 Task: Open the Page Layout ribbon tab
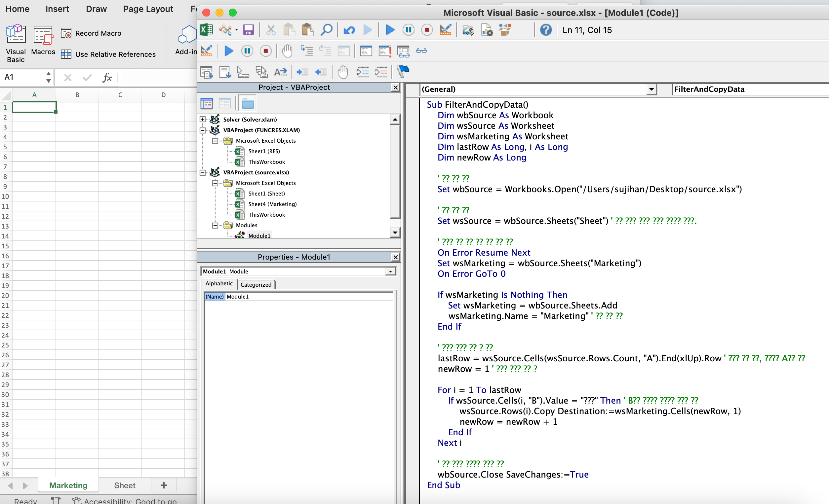point(148,9)
